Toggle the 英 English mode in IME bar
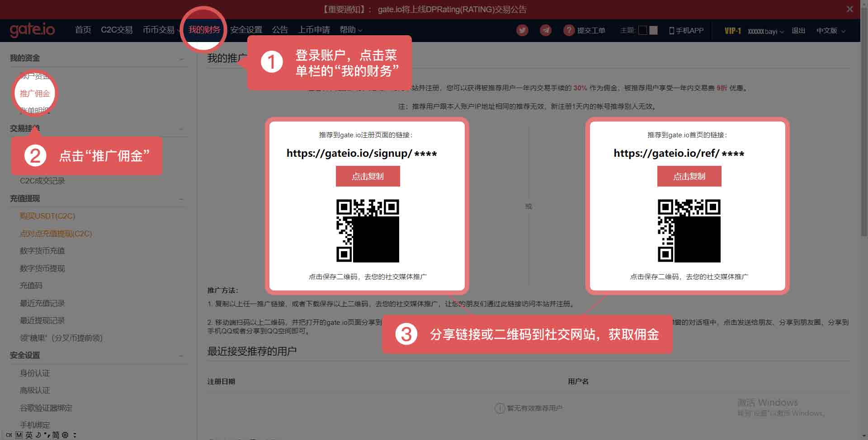 [x=29, y=435]
